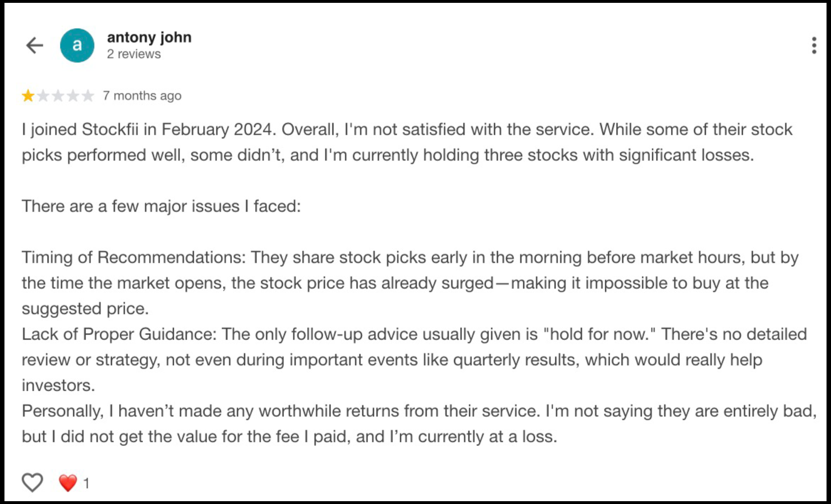
Task: View the reviewer's "2 reviews" link
Action: (134, 54)
